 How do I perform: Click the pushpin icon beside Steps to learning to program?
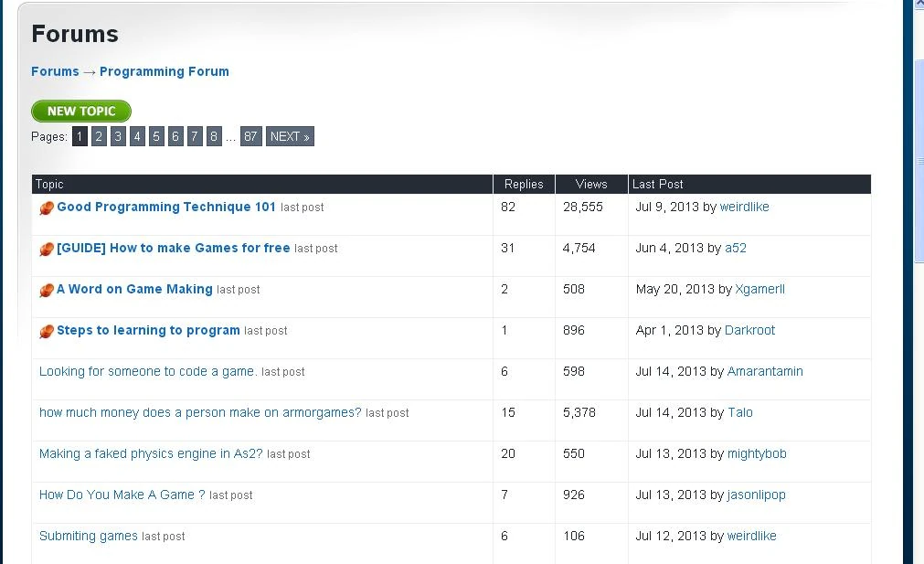(46, 330)
